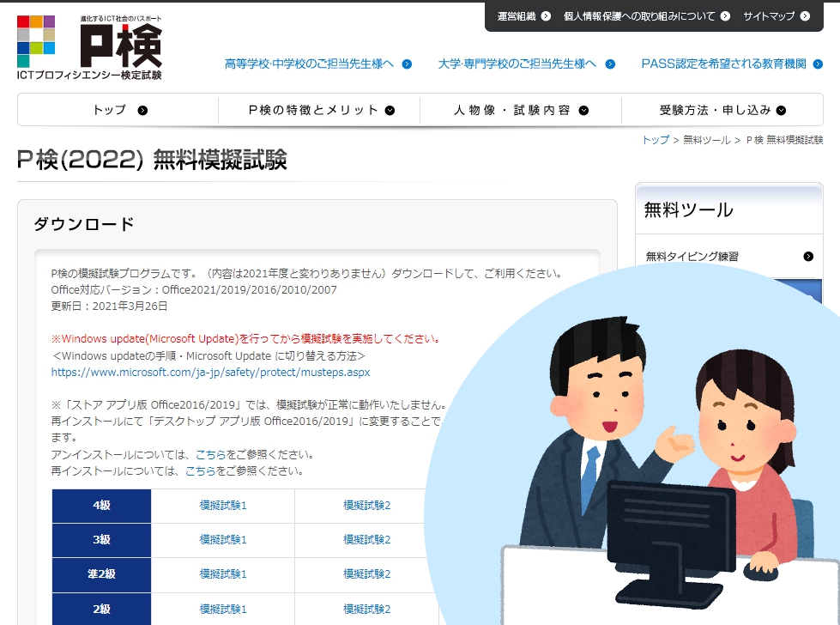Download 準2級 模擬試験1
The width and height of the screenshot is (840, 625).
click(x=223, y=574)
